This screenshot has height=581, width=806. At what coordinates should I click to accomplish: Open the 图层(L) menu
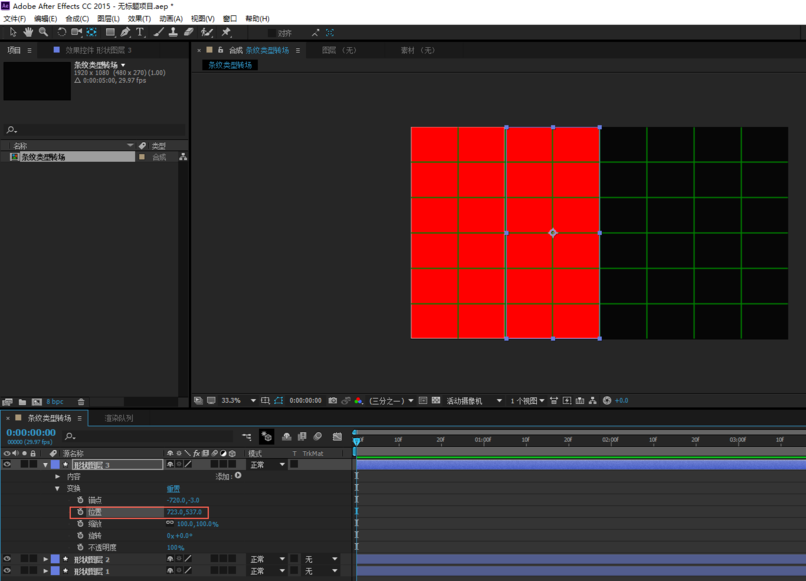coord(108,19)
